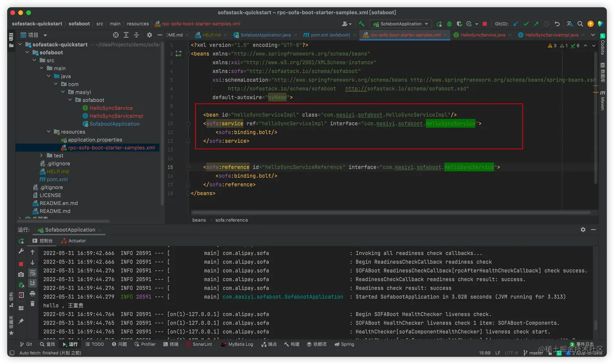Click Git push green arrow
614x364 pixels.
click(x=536, y=24)
